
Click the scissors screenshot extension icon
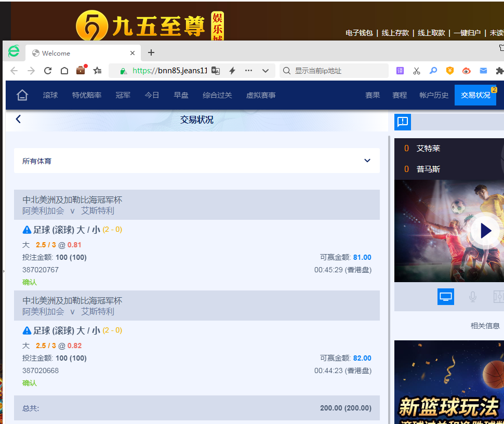(417, 71)
